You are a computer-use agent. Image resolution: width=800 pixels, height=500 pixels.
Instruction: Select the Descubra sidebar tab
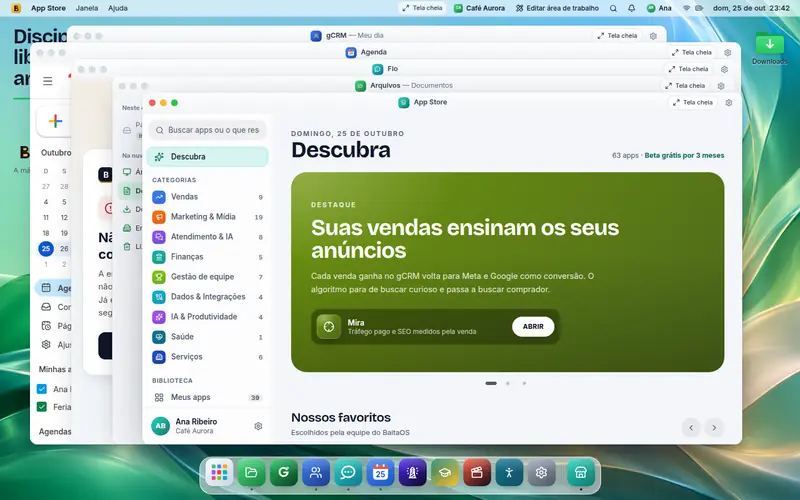tap(207, 157)
